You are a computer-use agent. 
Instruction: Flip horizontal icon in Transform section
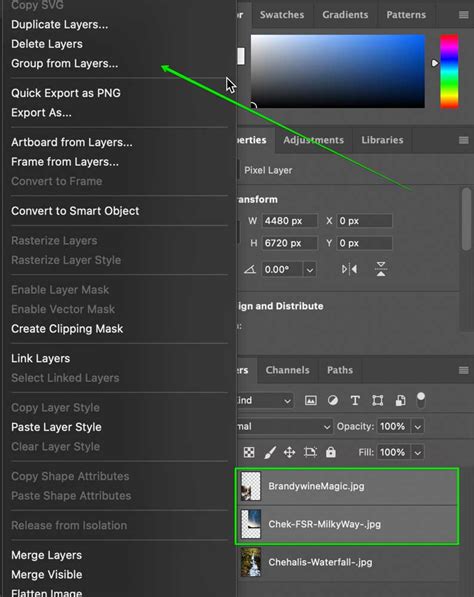coord(349,270)
